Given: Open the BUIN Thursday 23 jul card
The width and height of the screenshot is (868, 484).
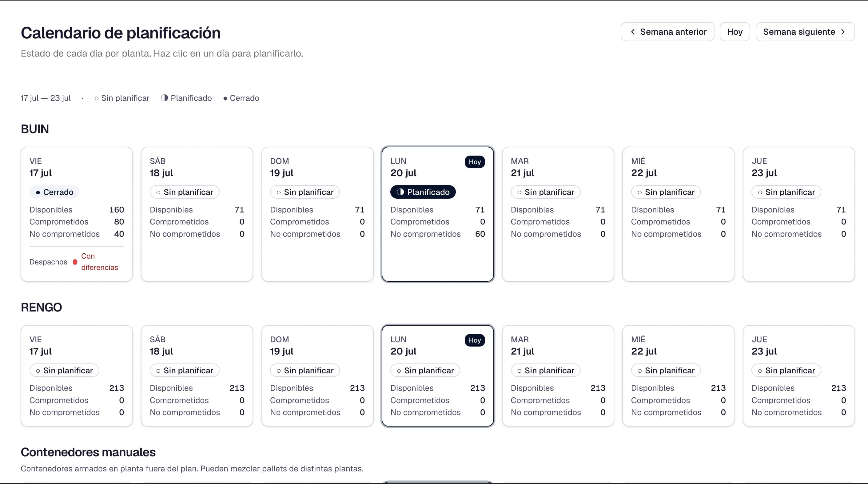Looking at the screenshot, I should coord(798,214).
